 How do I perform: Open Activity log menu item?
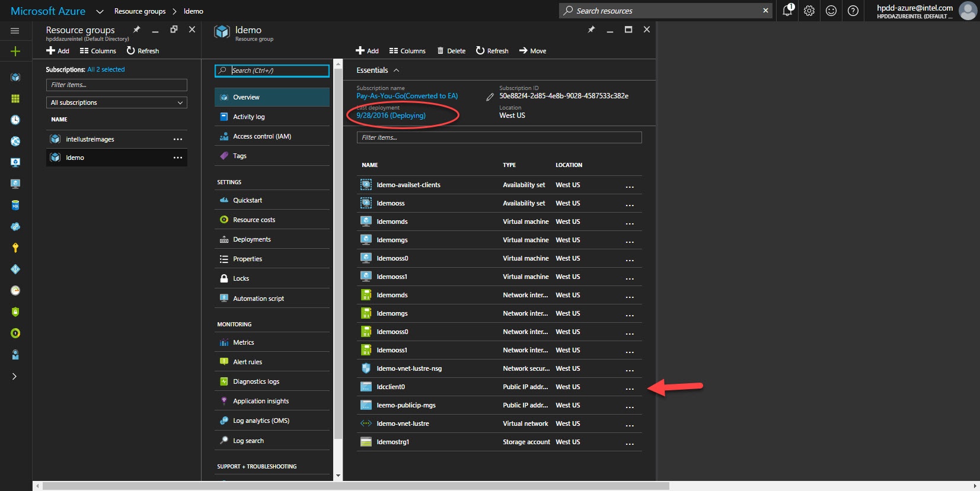coord(272,117)
